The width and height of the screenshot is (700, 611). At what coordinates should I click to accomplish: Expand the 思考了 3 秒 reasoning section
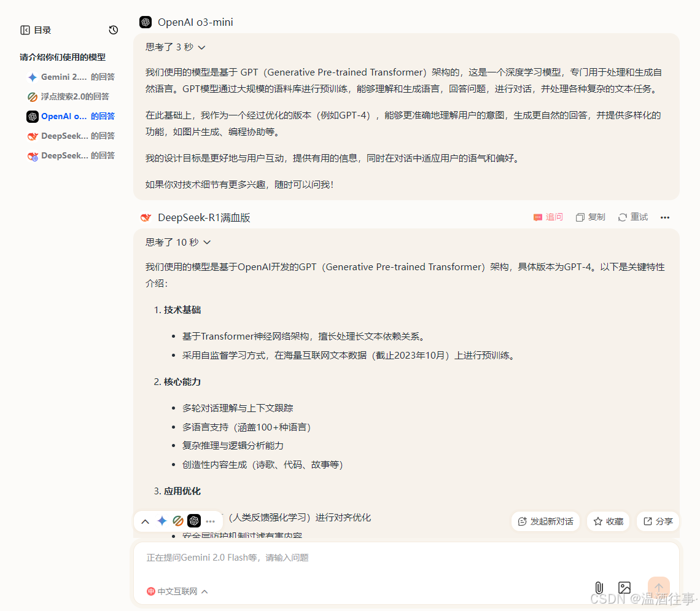pyautogui.click(x=175, y=47)
